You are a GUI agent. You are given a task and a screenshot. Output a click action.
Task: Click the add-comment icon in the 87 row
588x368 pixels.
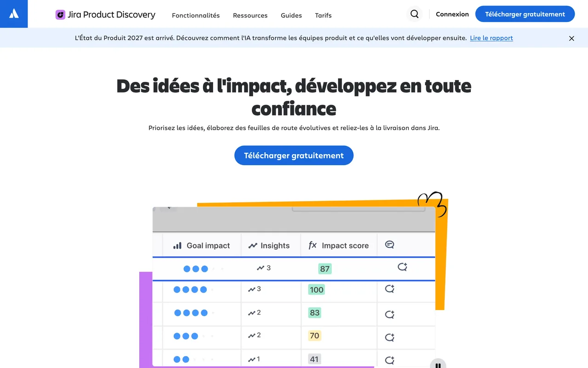[402, 267]
